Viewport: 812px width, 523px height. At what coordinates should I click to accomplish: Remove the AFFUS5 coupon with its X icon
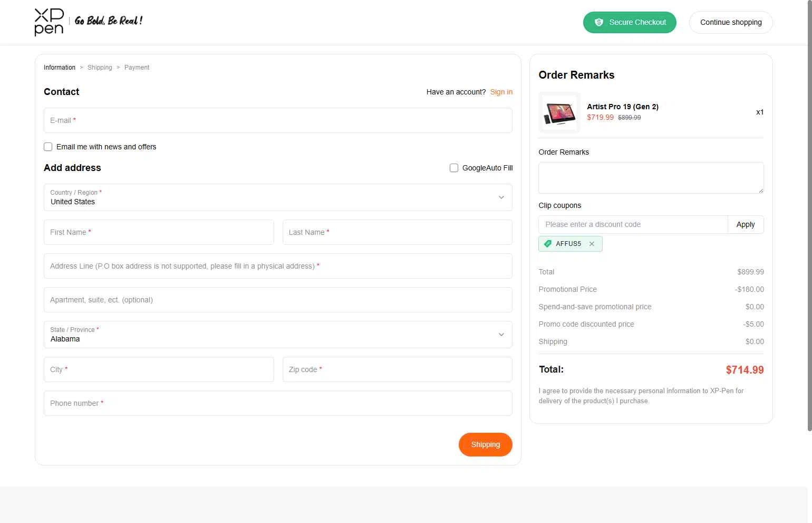click(592, 244)
